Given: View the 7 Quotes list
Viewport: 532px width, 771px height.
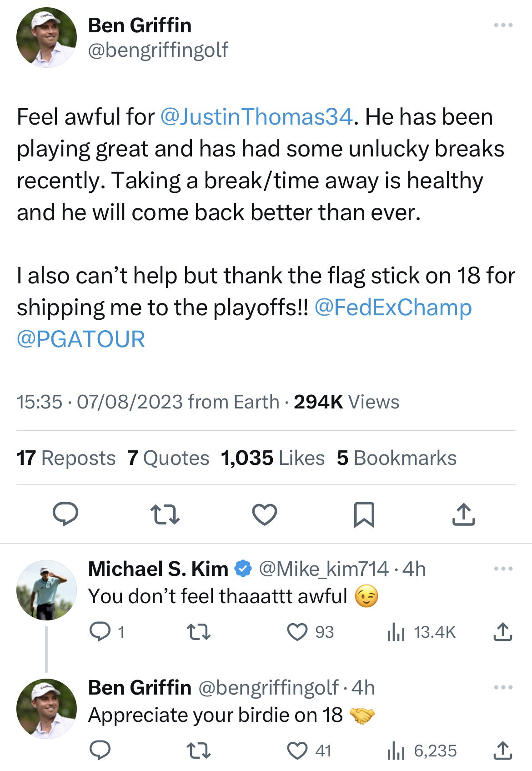Looking at the screenshot, I should click(x=168, y=458).
